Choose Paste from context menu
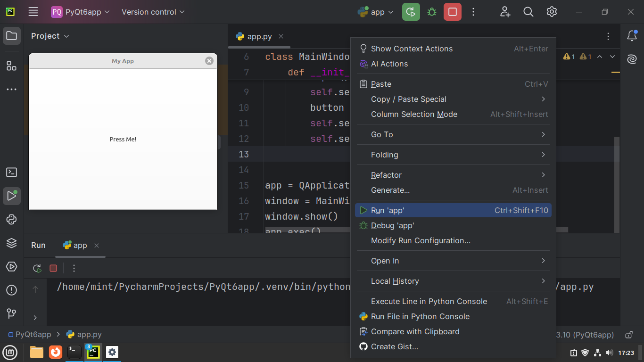This screenshot has height=362, width=644. click(x=453, y=84)
